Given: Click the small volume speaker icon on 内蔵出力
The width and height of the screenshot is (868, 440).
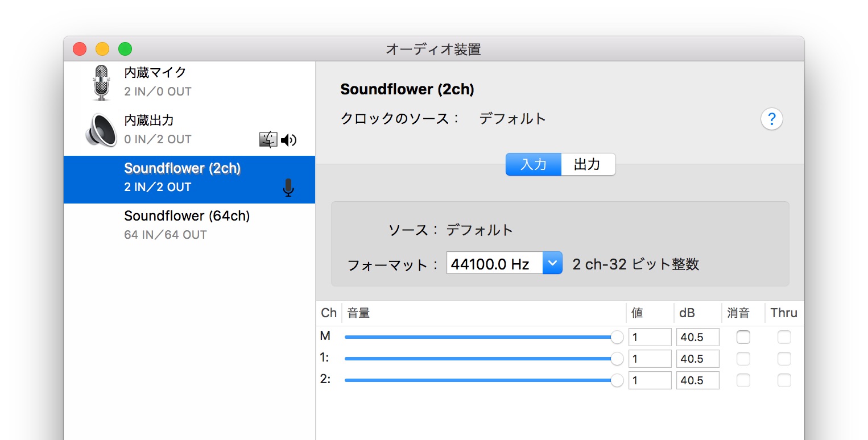Looking at the screenshot, I should click(x=289, y=140).
